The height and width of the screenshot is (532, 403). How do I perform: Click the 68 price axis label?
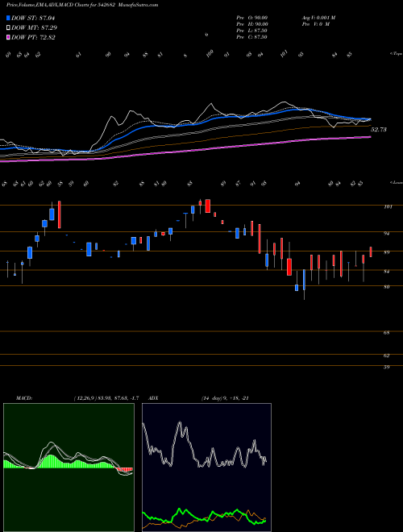[387, 333]
